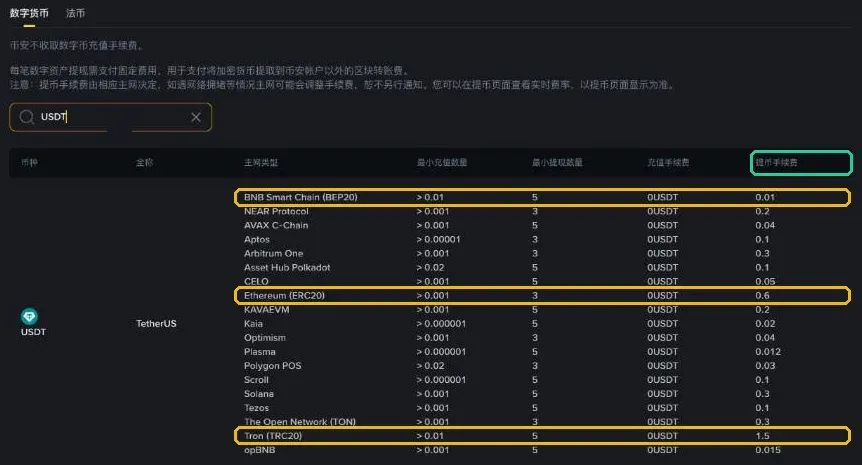
Task: Click 0USDT deposit fee for Optimism
Action: (662, 337)
